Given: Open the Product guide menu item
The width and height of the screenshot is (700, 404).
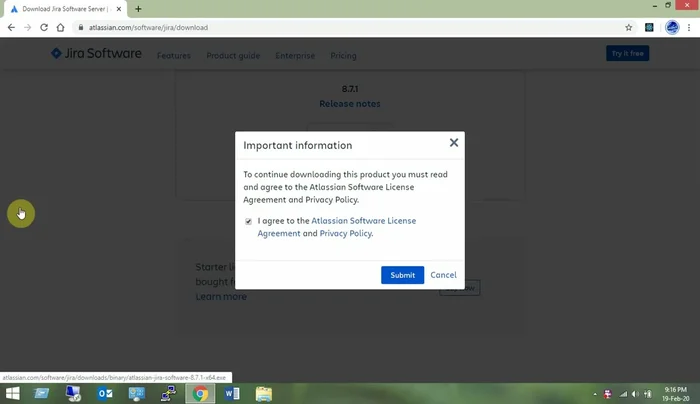Looking at the screenshot, I should coord(233,56).
